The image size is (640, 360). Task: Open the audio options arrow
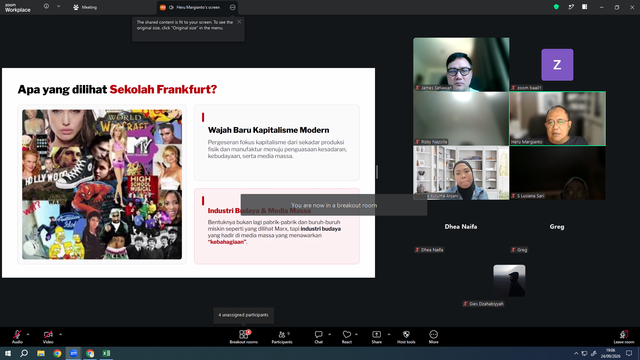(28, 334)
